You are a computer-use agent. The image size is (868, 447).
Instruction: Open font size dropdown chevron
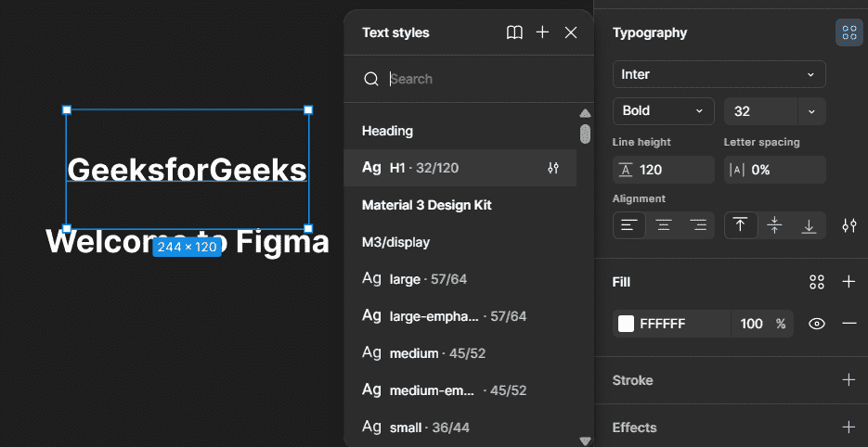coord(811,111)
